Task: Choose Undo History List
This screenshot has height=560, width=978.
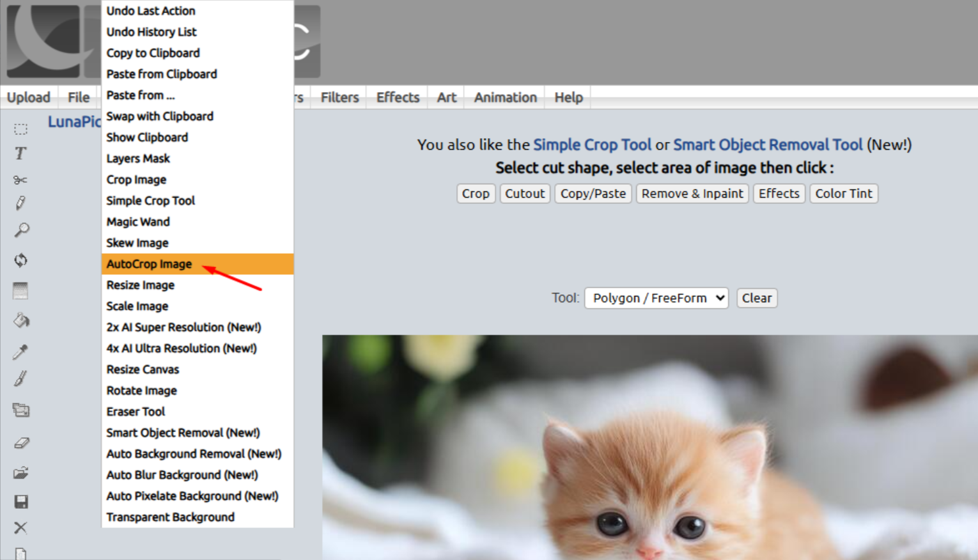Action: 198,32
